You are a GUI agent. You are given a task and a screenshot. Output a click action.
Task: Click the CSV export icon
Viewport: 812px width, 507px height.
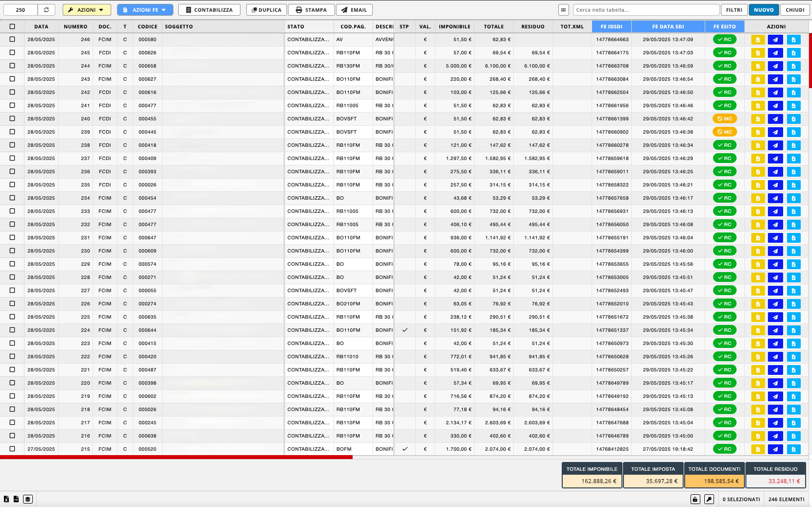tap(16, 499)
